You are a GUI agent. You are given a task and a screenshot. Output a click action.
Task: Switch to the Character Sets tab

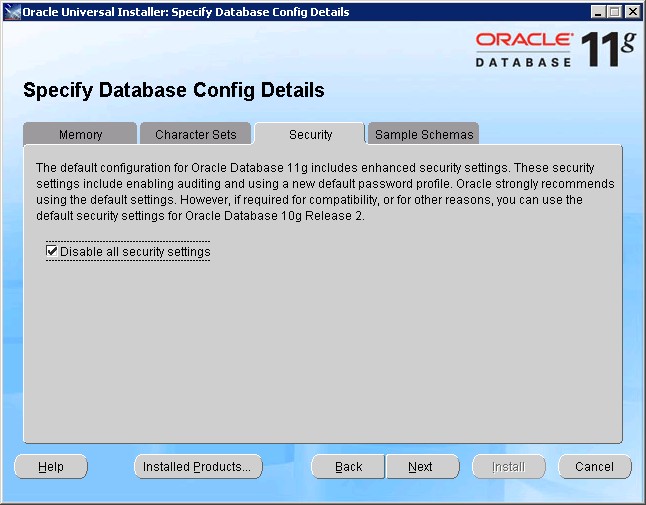coord(195,134)
